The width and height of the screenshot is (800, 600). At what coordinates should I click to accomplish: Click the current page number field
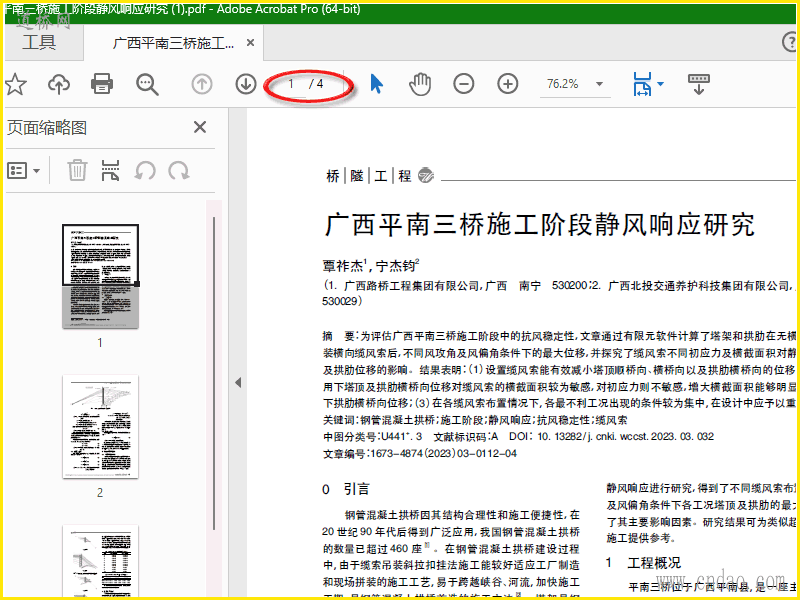[291, 84]
